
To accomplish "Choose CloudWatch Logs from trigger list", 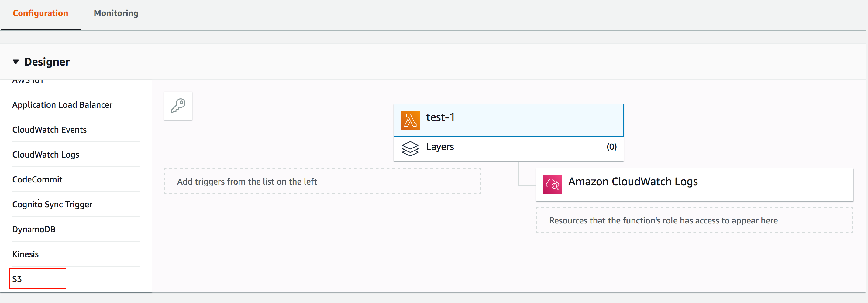I will (46, 155).
